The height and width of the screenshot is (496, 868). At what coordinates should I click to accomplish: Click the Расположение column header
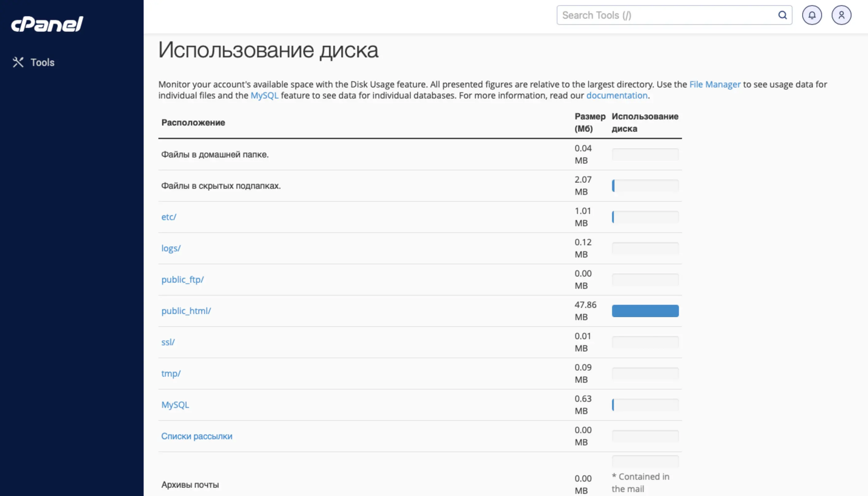point(193,123)
